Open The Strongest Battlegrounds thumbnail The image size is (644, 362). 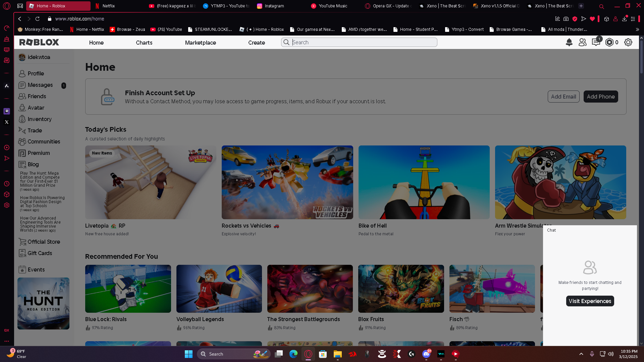pos(310,289)
